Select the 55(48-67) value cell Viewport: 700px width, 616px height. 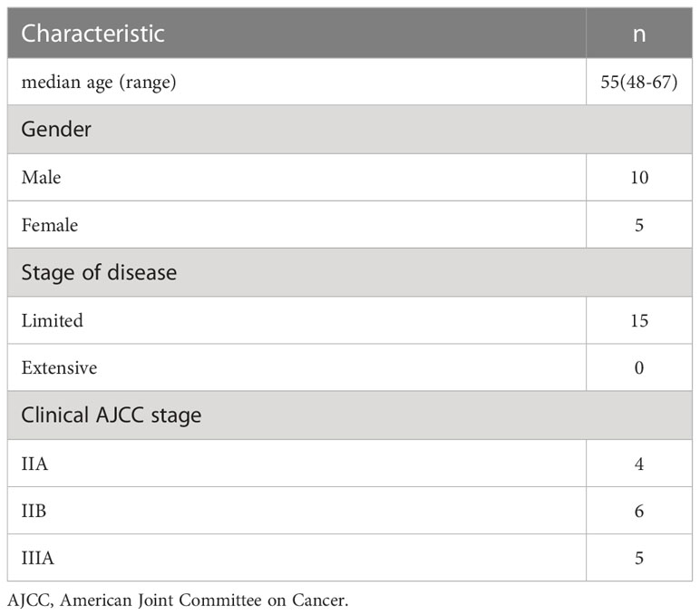[x=639, y=83]
